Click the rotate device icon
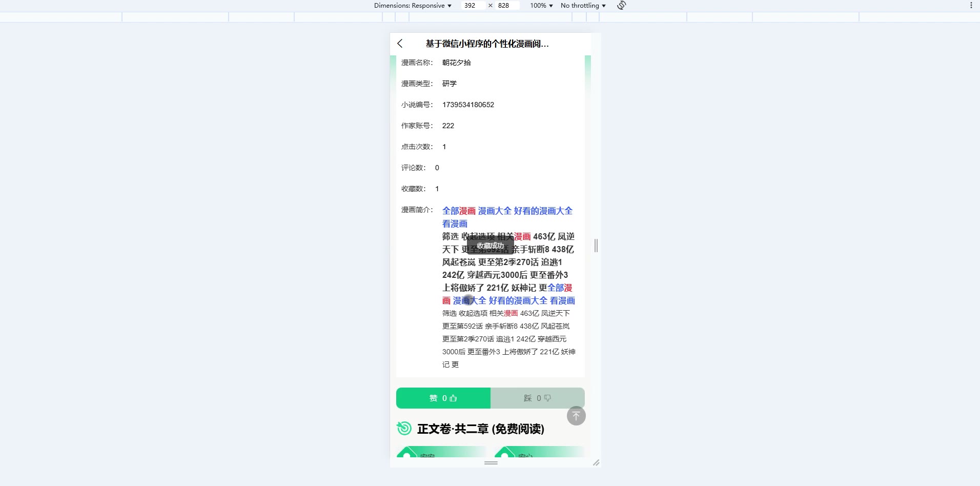This screenshot has height=486, width=980. (x=621, y=5)
